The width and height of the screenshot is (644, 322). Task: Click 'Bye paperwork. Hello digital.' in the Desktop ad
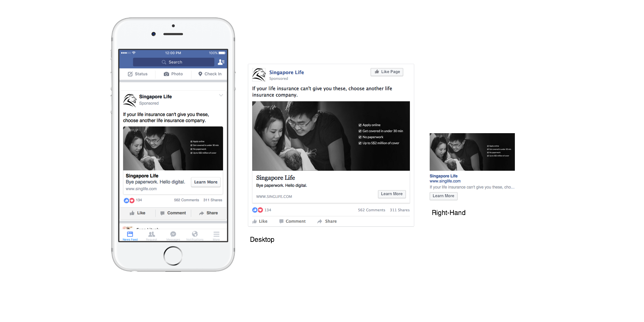tap(282, 185)
